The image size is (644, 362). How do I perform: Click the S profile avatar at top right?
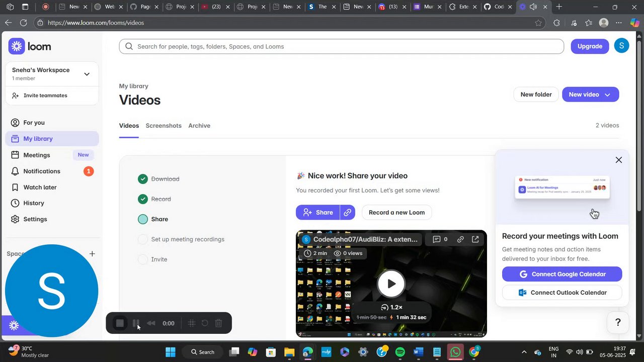point(621,46)
